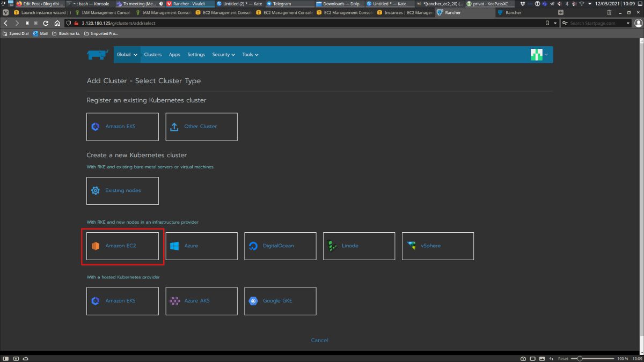Expand the Security dropdown
Viewport: 644px width, 362px height.
click(223, 55)
